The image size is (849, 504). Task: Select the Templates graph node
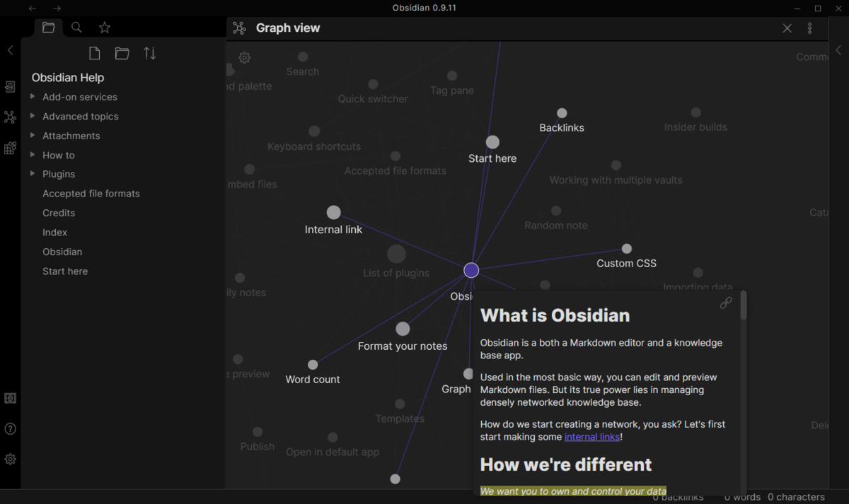(400, 404)
